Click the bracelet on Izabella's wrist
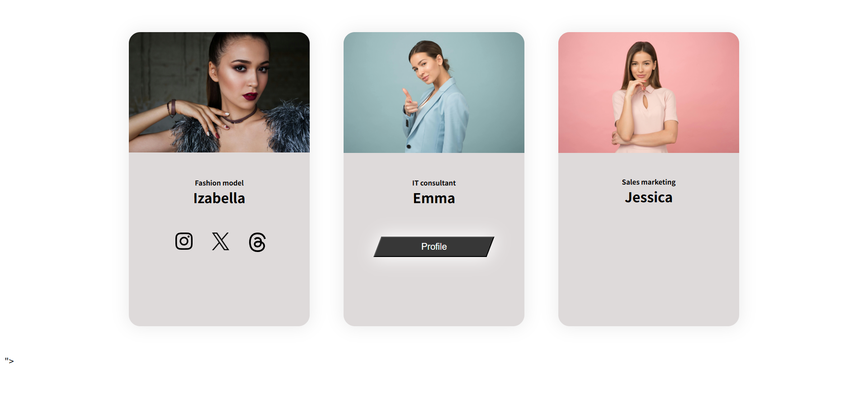 171,108
